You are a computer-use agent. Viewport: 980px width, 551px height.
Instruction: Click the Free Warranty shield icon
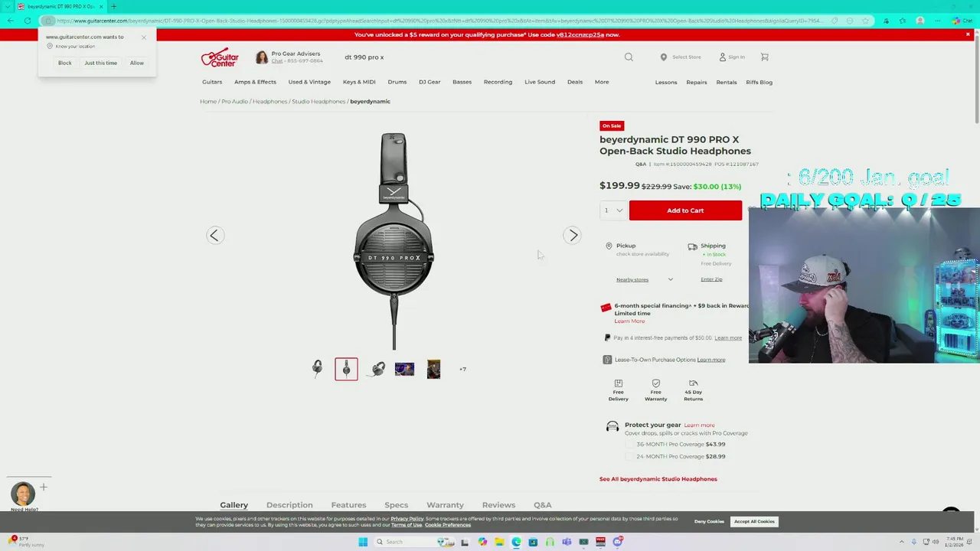[655, 383]
